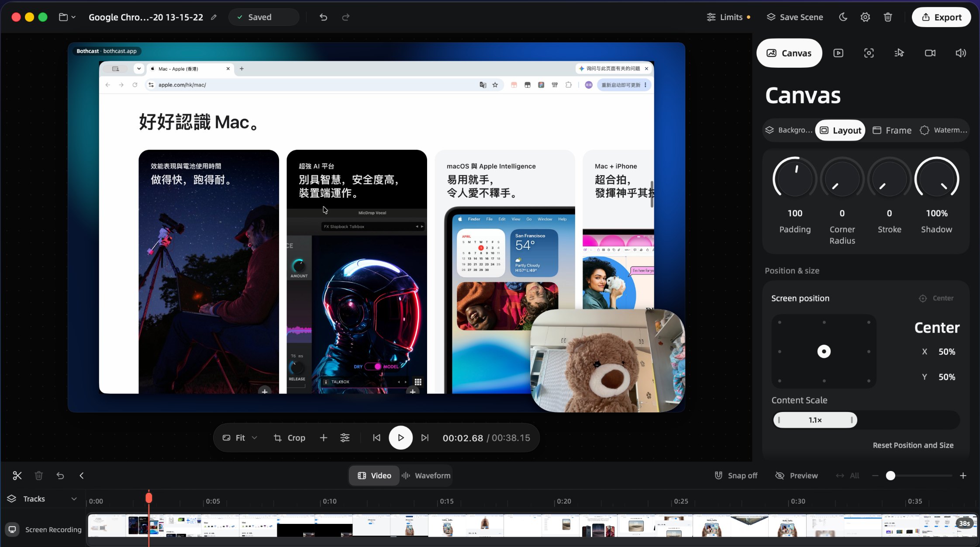This screenshot has width=980, height=547.
Task: Adjust the Padding knob
Action: click(795, 179)
